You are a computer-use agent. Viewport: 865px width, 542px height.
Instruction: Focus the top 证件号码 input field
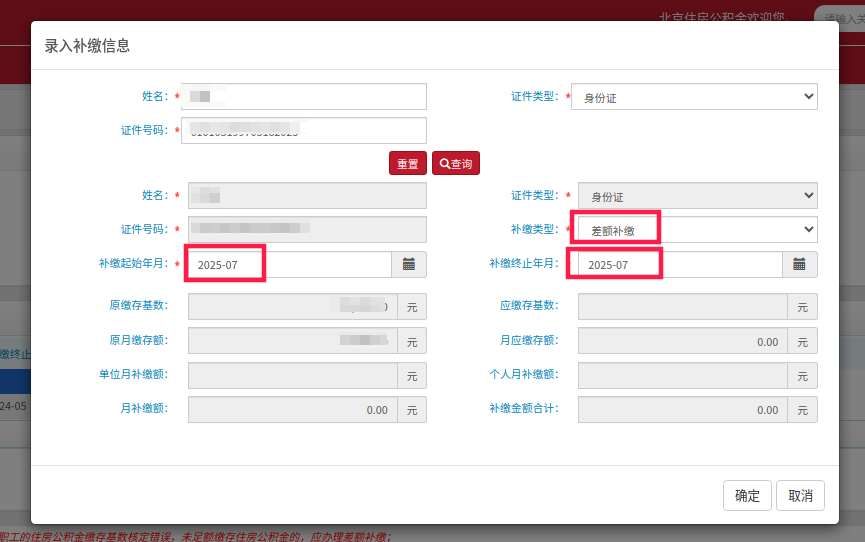click(304, 130)
